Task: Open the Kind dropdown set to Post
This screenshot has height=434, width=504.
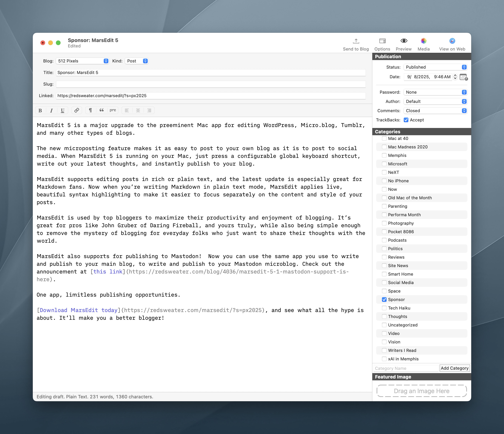Action: [x=137, y=61]
